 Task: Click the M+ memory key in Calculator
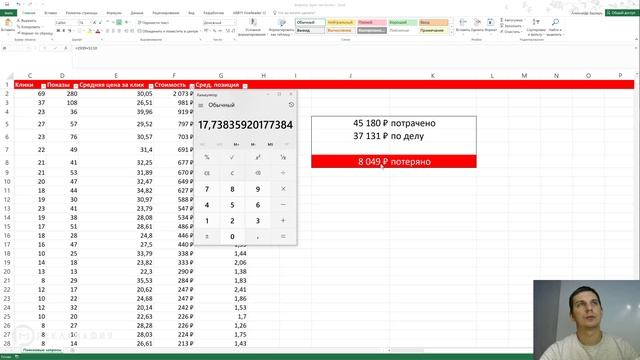236,144
